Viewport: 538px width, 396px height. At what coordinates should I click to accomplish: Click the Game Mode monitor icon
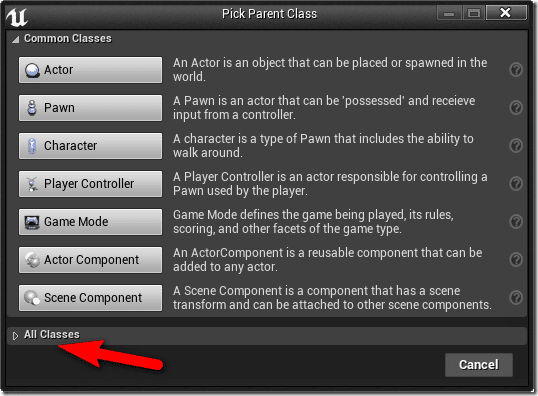(x=32, y=222)
